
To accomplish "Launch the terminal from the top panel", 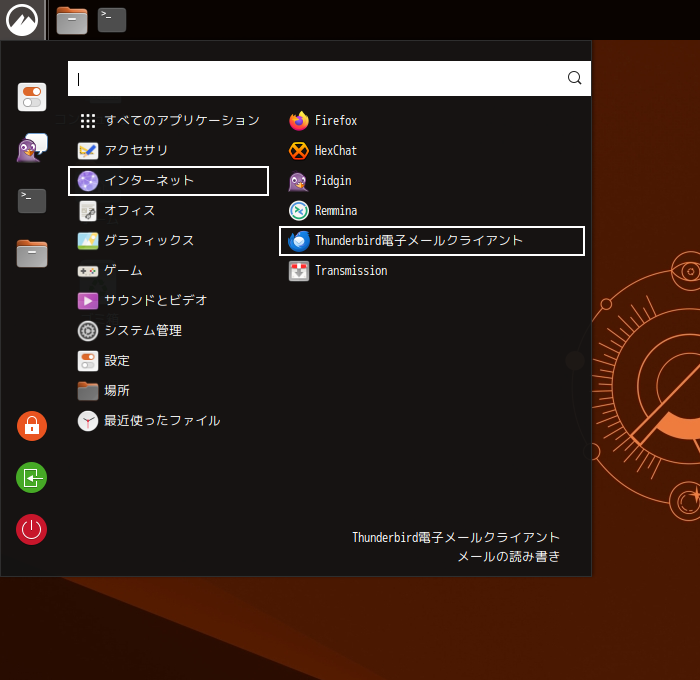I will [x=112, y=20].
